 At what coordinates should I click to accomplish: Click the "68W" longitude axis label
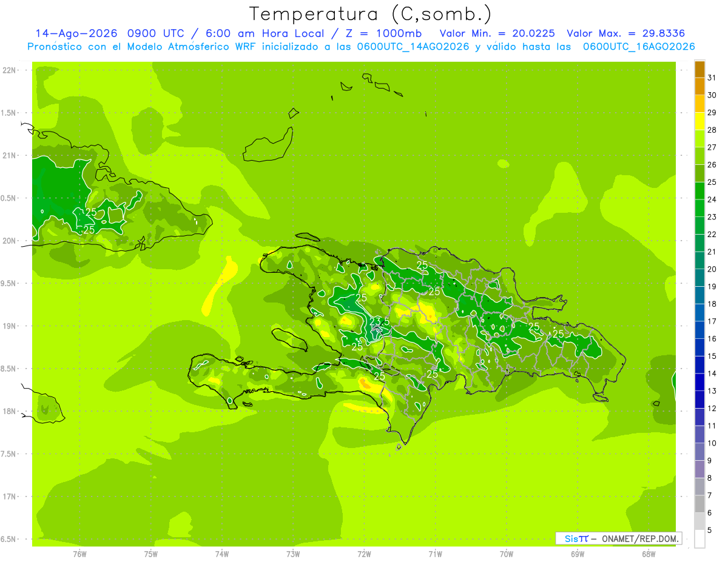(x=649, y=554)
